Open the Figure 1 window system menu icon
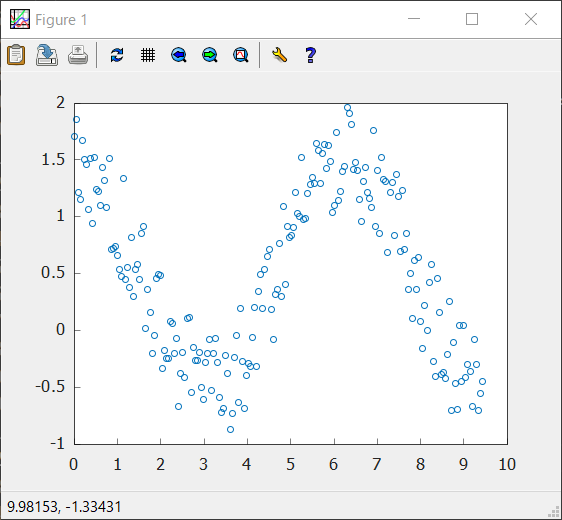 pos(20,19)
